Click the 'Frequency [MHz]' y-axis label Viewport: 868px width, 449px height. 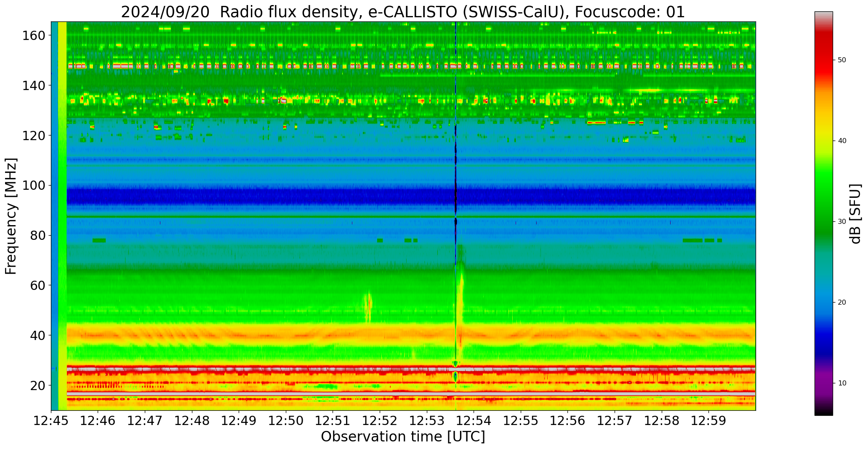pos(11,216)
